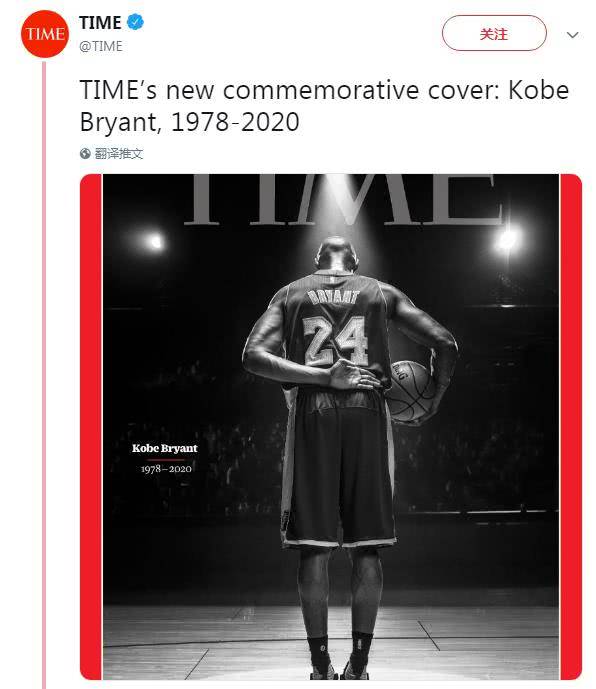The width and height of the screenshot is (596, 689).
Task: Click the gray TIME masthead on cover
Action: (343, 200)
